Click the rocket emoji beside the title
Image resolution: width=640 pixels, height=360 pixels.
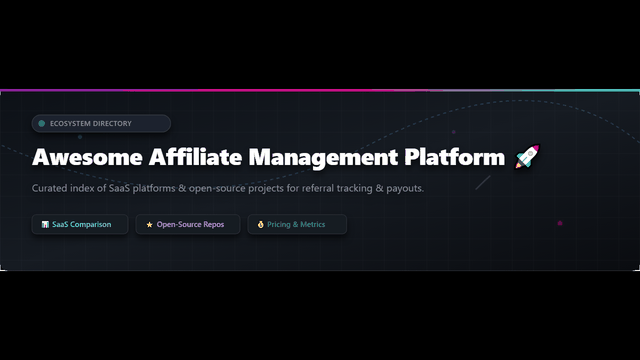pos(527,157)
